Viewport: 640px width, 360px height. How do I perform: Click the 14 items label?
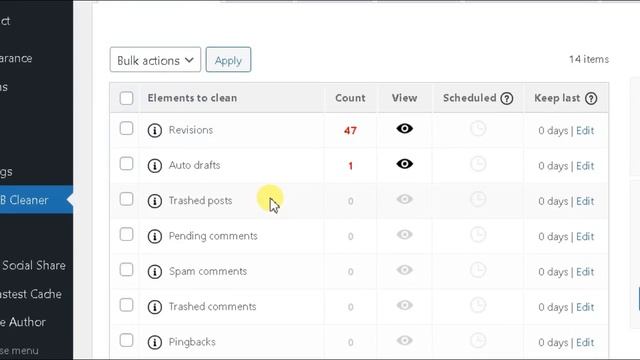[589, 59]
